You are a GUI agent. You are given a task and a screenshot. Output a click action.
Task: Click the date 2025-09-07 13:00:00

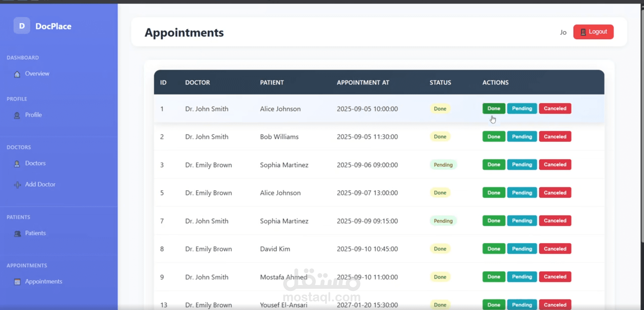(367, 193)
